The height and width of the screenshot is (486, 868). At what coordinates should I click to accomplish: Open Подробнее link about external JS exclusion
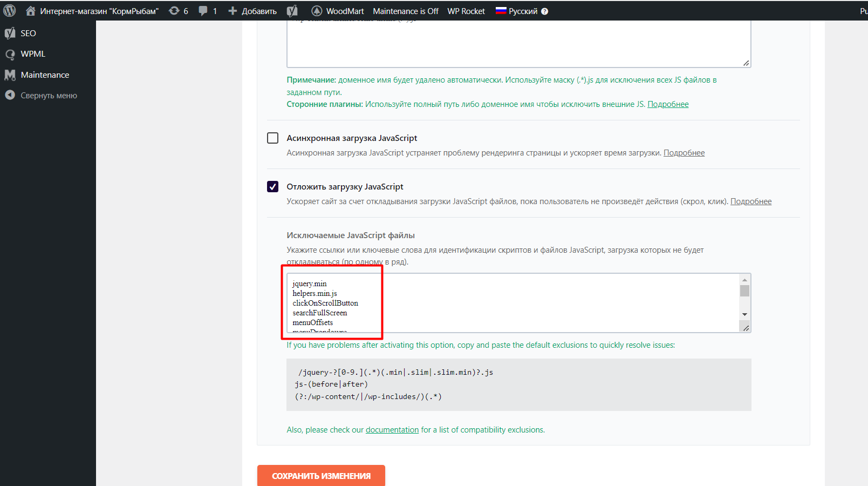click(668, 104)
